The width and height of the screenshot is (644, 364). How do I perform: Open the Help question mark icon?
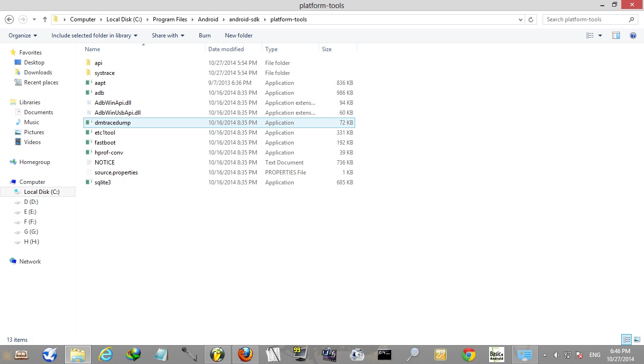point(633,36)
